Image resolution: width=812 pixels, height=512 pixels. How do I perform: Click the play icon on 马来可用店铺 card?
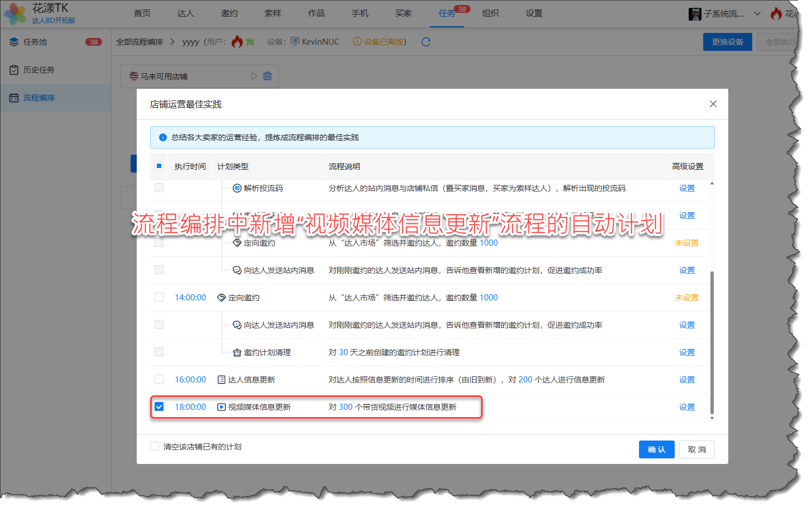coord(254,76)
